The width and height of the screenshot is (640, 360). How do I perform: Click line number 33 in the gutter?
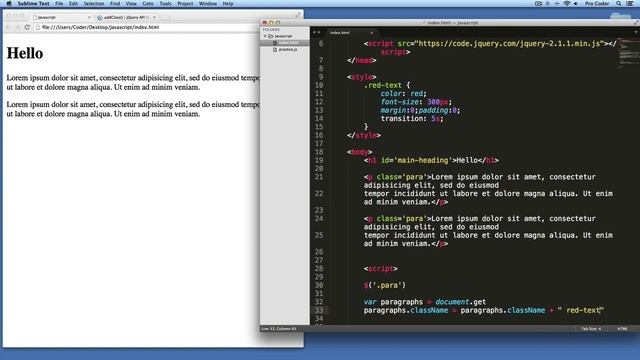pos(319,310)
